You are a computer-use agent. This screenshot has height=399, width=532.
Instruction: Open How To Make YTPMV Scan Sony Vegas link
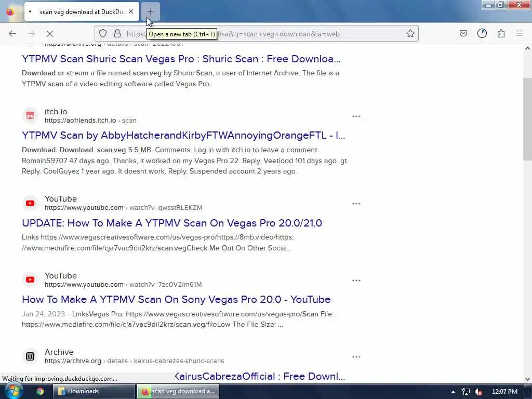click(176, 300)
